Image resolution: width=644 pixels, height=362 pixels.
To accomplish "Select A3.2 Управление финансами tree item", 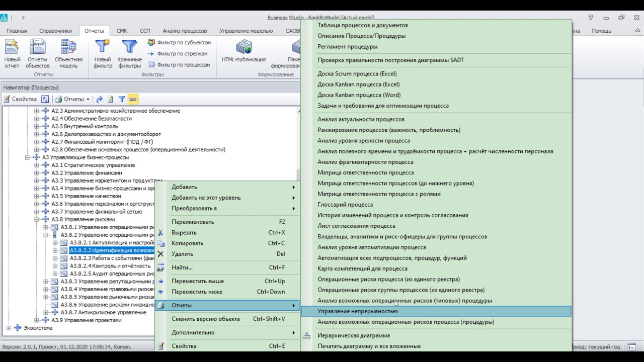I will (87, 173).
